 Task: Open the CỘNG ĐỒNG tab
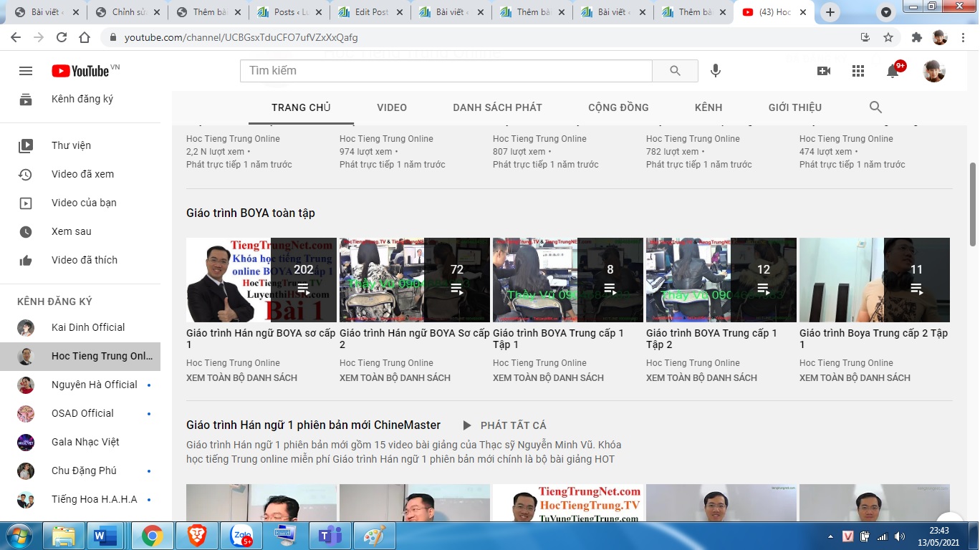tap(618, 107)
